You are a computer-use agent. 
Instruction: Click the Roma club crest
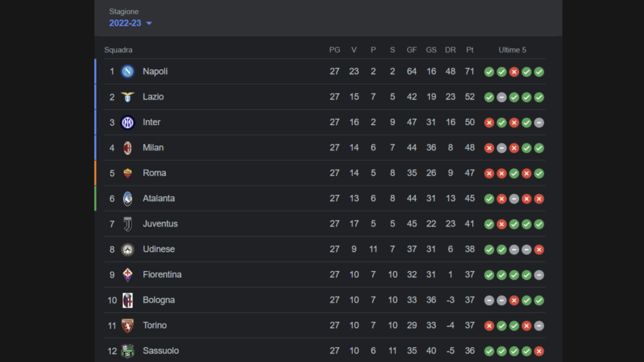[x=128, y=173]
